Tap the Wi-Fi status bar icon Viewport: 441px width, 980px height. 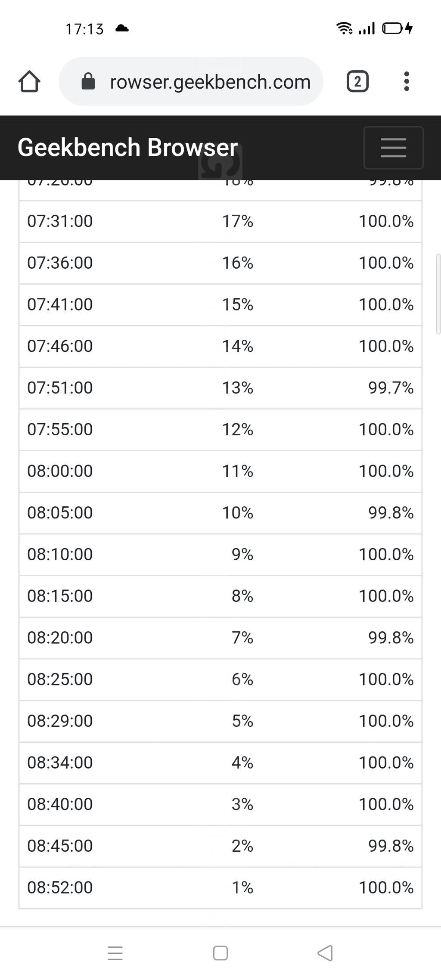(344, 28)
